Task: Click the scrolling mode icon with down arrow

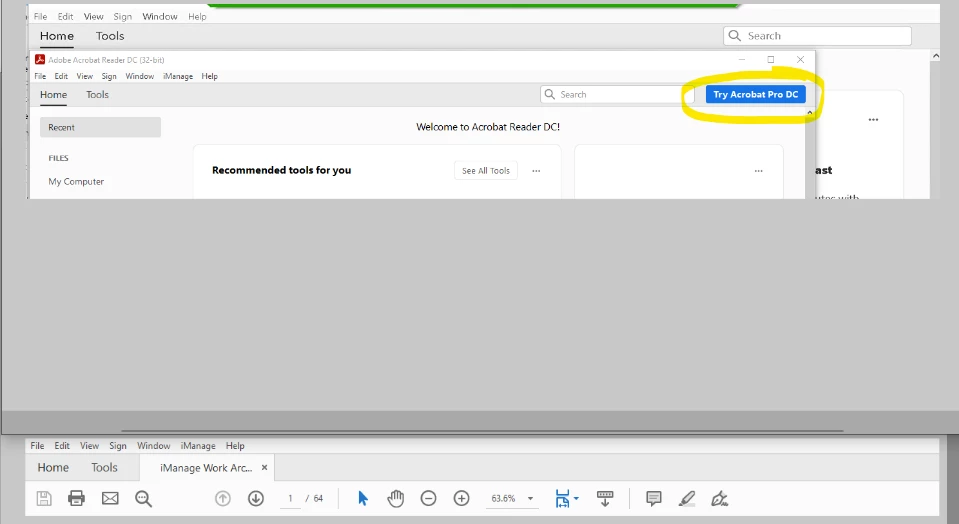Action: click(605, 498)
